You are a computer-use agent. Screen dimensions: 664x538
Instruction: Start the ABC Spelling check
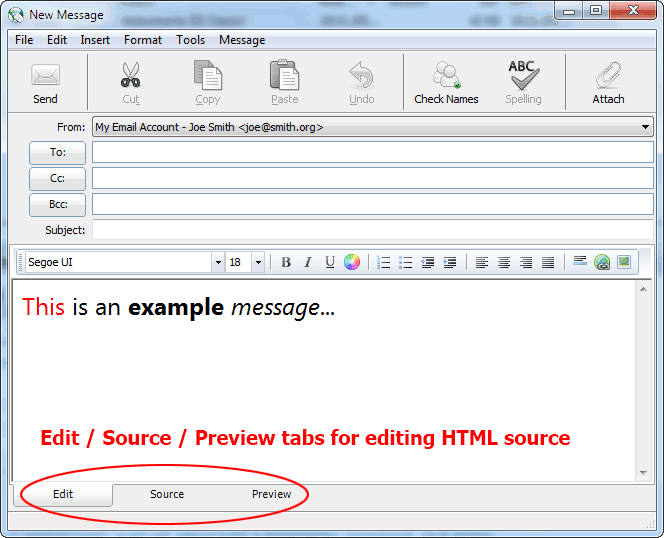click(523, 83)
